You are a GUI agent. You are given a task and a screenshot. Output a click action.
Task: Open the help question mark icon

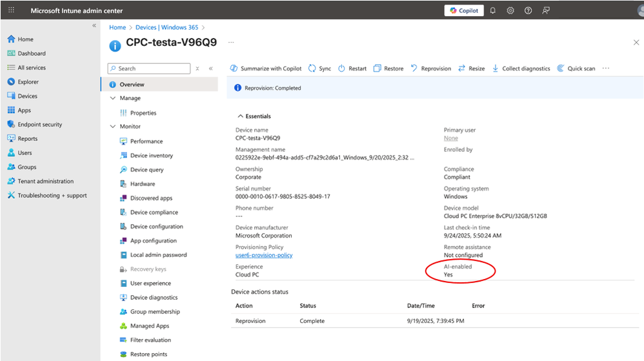528,10
